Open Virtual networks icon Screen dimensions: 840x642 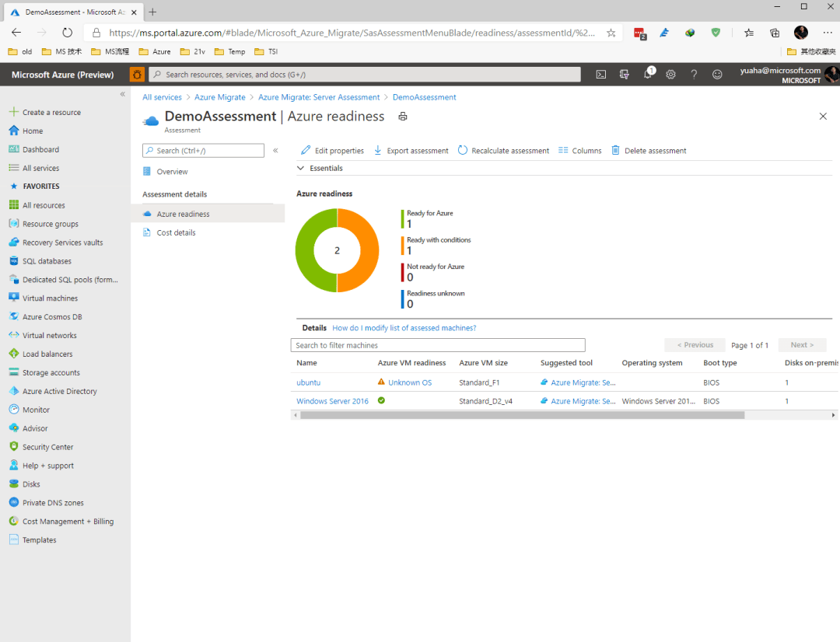(14, 335)
